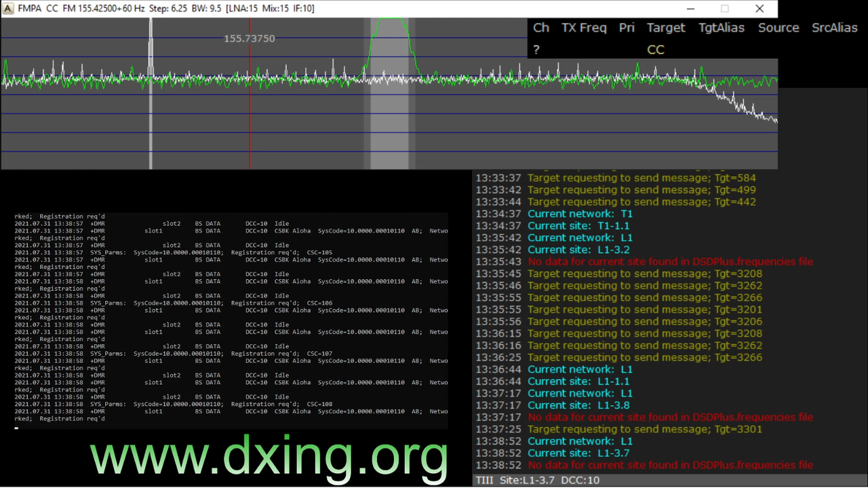Screen dimensions: 868x488
Task: Select the 13:36:15 Tgt=3208 event row
Action: pos(619,333)
